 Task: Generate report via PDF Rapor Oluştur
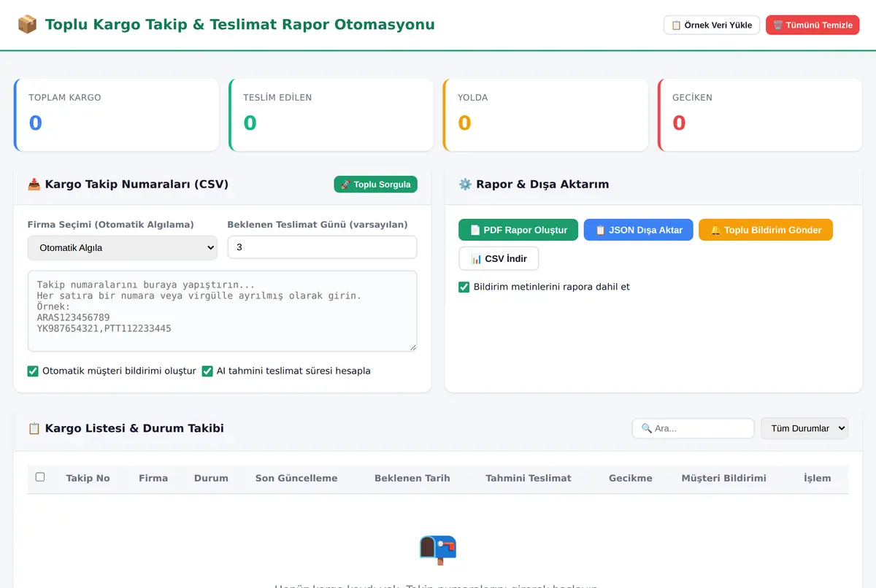click(x=518, y=230)
